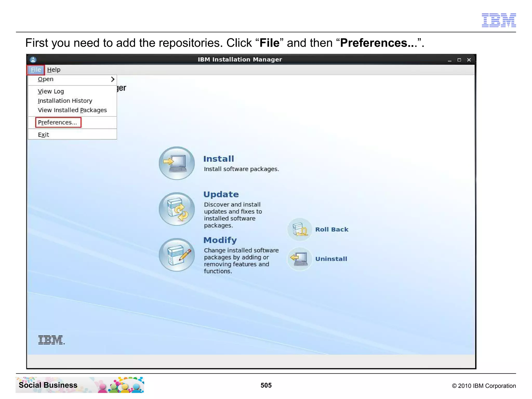Select Open in the File menu
This screenshot has height=399, width=532.
(72, 79)
